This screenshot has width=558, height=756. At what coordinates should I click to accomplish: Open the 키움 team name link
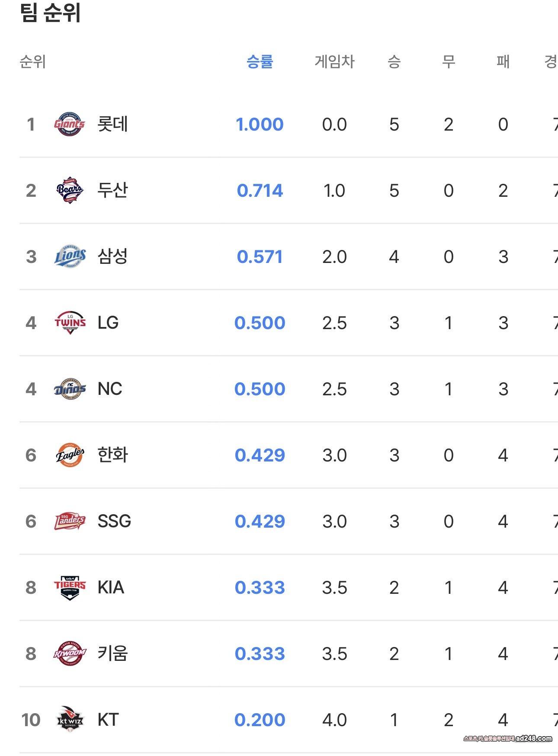pyautogui.click(x=112, y=653)
